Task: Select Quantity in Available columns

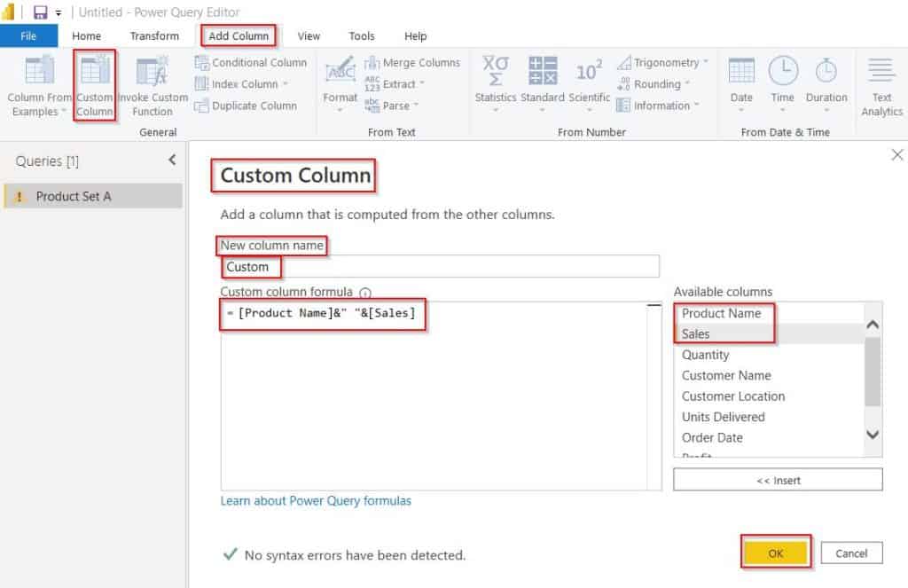Action: 769,355
